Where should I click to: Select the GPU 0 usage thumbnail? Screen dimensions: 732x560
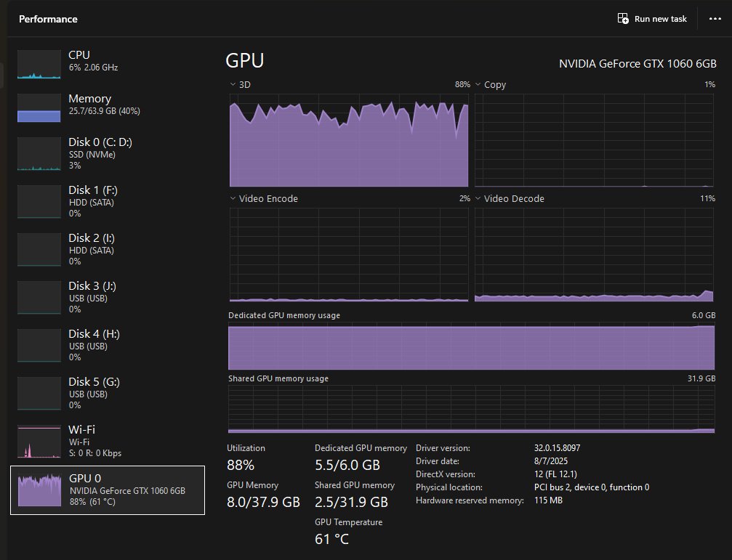tap(39, 490)
